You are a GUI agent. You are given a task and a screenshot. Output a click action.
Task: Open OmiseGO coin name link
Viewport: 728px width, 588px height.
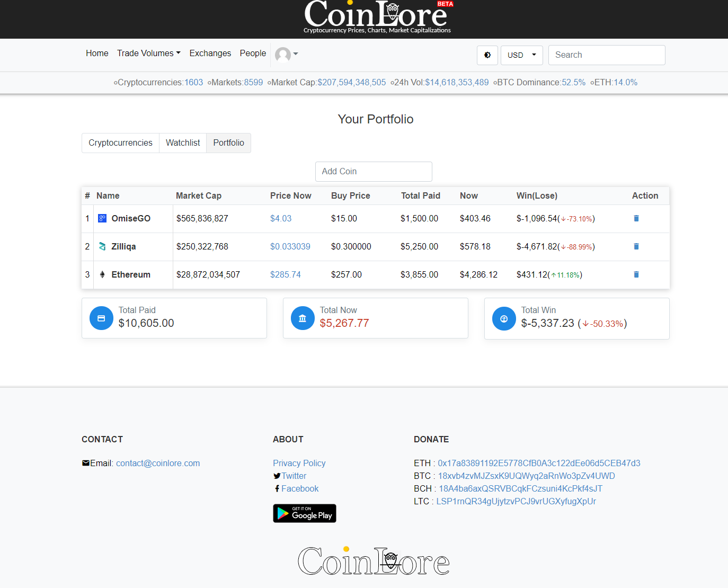pos(131,218)
